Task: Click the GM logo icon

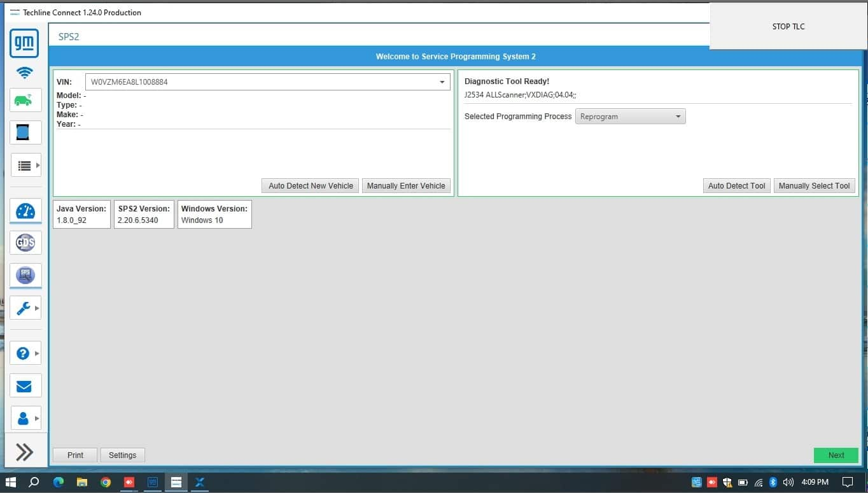Action: tap(24, 43)
